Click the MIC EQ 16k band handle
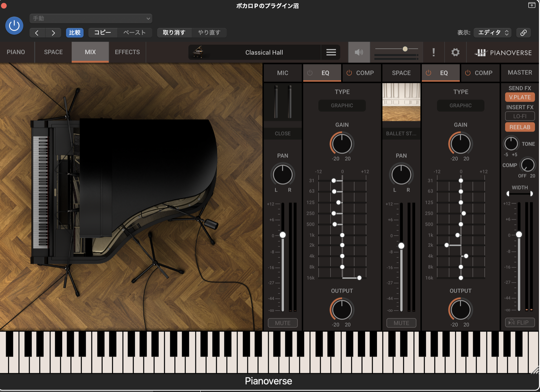The image size is (540, 392). pos(359,278)
